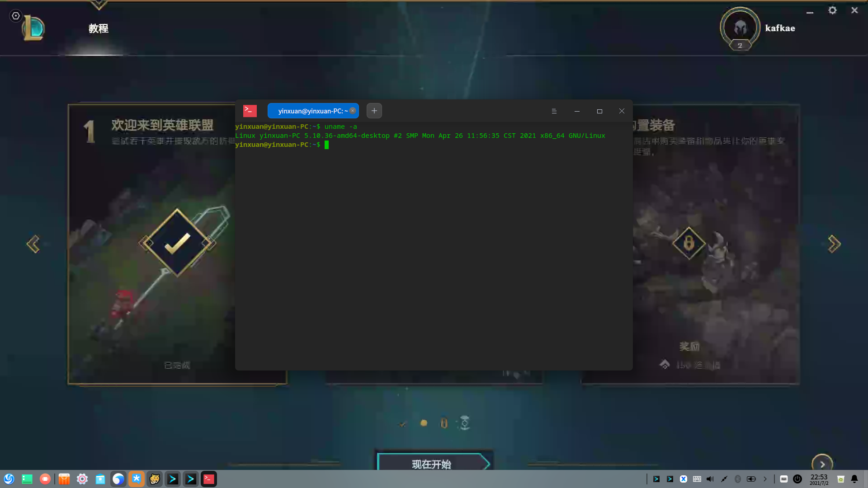
Task: Expand the system tray hidden icons
Action: (x=765, y=479)
